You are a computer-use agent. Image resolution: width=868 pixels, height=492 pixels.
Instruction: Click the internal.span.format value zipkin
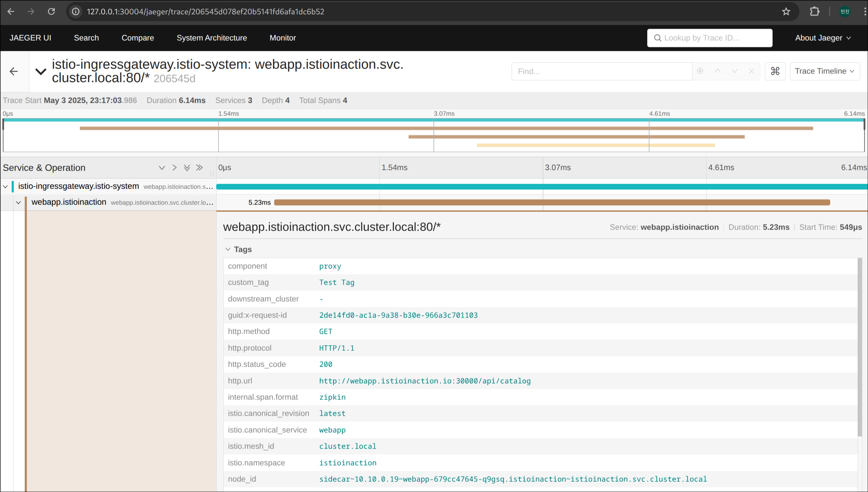click(332, 397)
